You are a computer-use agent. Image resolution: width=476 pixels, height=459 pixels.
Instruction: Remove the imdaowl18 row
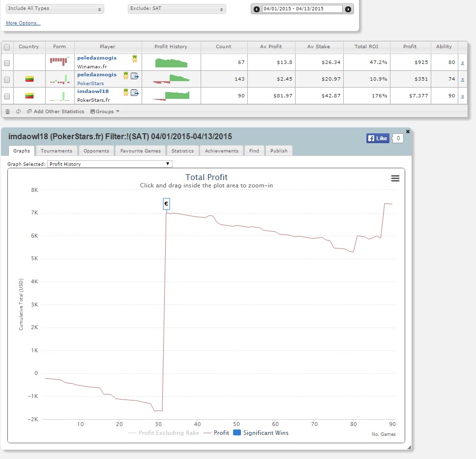pos(462,96)
